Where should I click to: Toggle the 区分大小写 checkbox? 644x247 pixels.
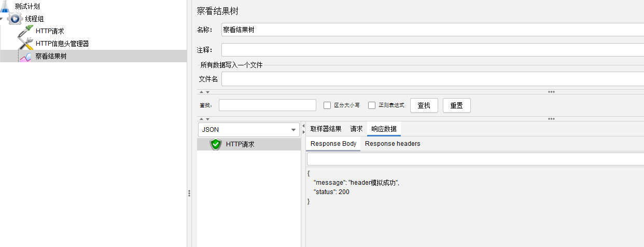pyautogui.click(x=327, y=105)
